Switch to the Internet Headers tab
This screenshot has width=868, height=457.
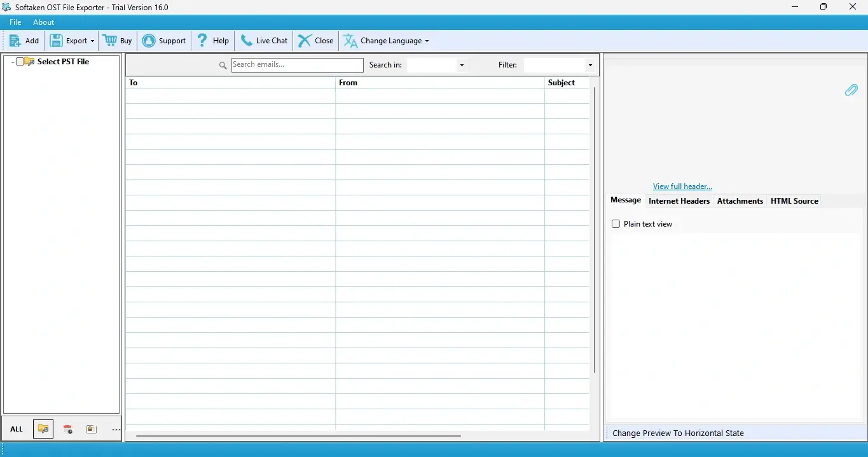(x=679, y=201)
